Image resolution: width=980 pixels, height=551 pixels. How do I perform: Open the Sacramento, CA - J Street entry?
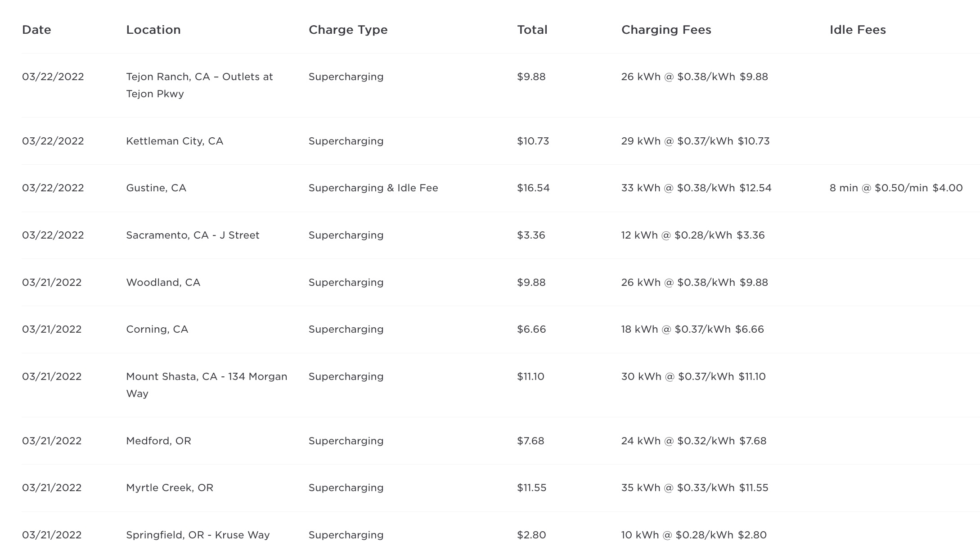(x=193, y=235)
